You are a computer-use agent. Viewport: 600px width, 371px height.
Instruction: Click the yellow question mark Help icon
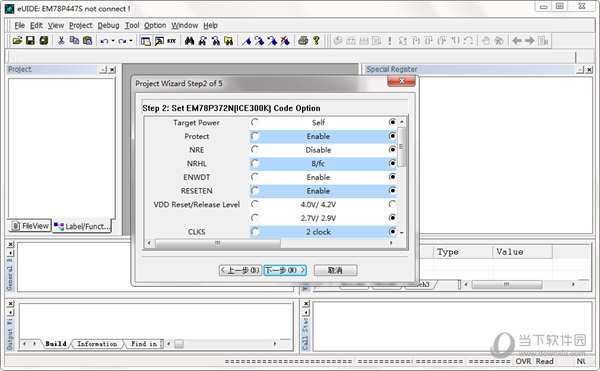coord(316,40)
